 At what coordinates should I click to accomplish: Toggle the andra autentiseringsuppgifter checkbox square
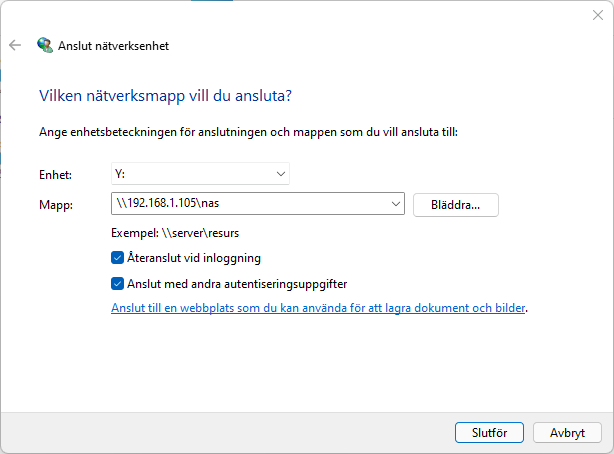point(117,283)
